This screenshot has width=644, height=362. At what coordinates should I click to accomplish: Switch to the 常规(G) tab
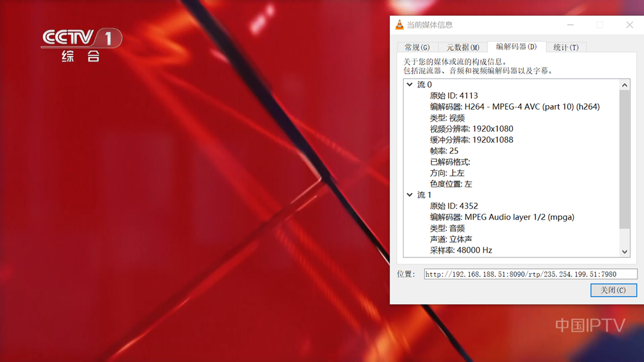pyautogui.click(x=417, y=47)
